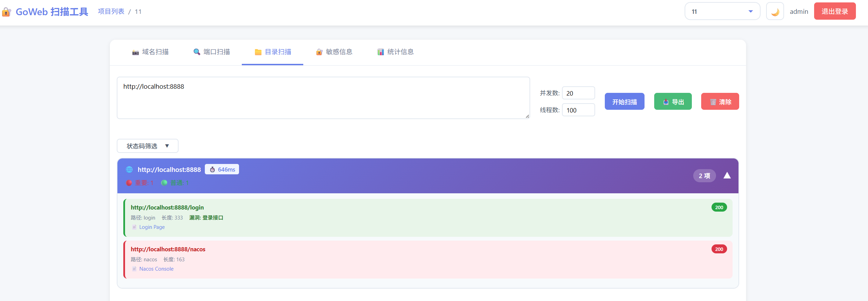Image resolution: width=868 pixels, height=301 pixels.
Task: Expand the 状态码筛选 filter dropdown
Action: coord(147,146)
